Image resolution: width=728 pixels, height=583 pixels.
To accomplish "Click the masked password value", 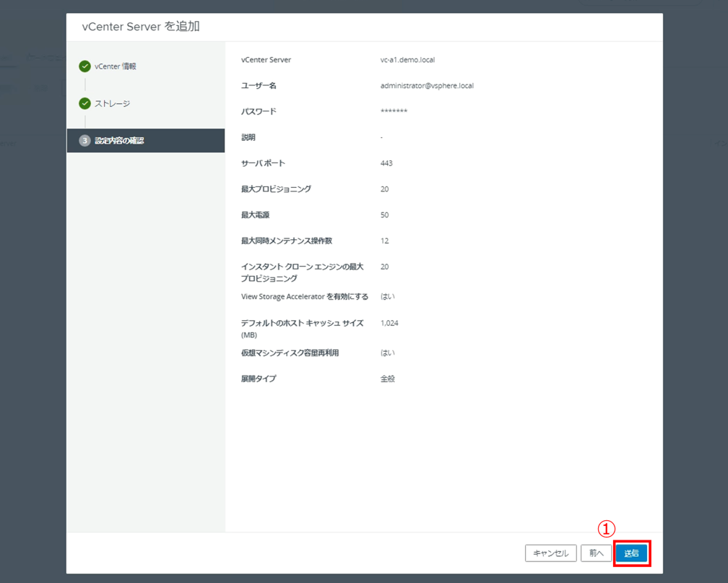I will 394,112.
